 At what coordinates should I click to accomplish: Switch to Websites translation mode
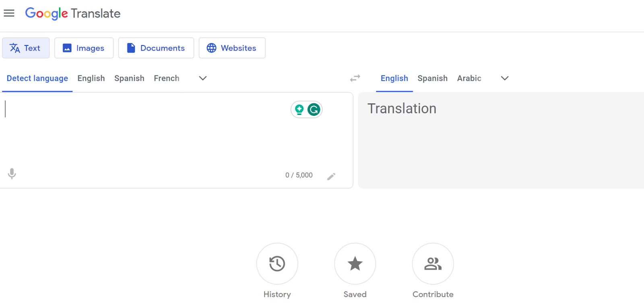tap(232, 48)
